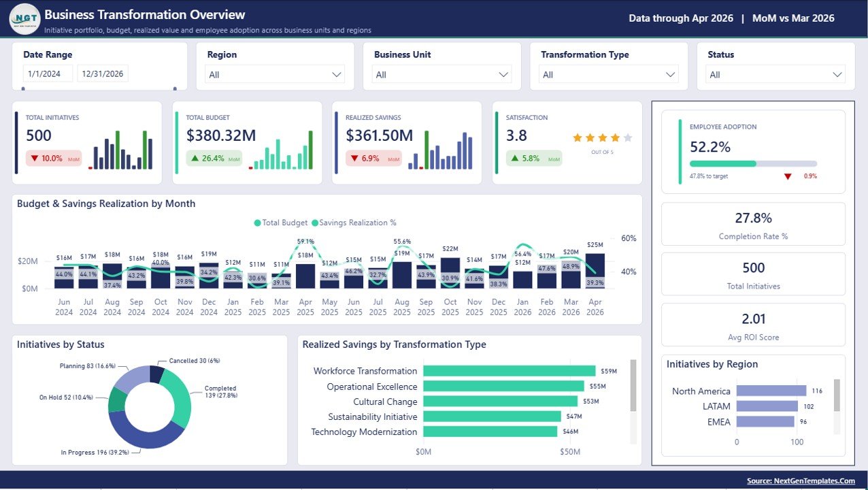Click the $380.32M Total Budget value
This screenshot has height=490, width=868.
coord(221,135)
